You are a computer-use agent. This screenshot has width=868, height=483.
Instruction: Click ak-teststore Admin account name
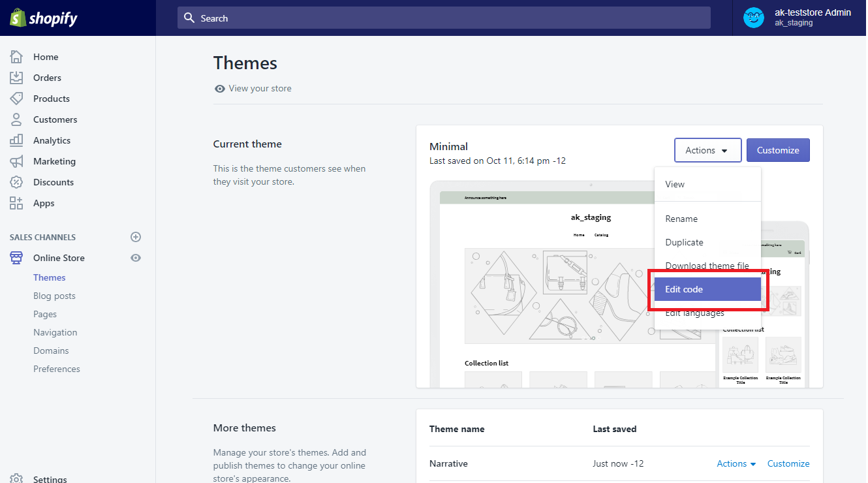click(813, 12)
